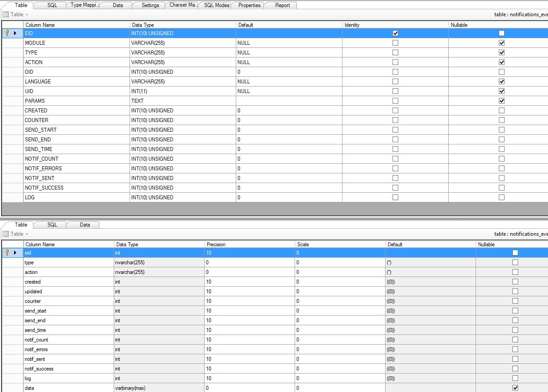The image size is (548, 392).
Task: Click the row pointer arrow next to uppercase EID
Action: [x=15, y=33]
